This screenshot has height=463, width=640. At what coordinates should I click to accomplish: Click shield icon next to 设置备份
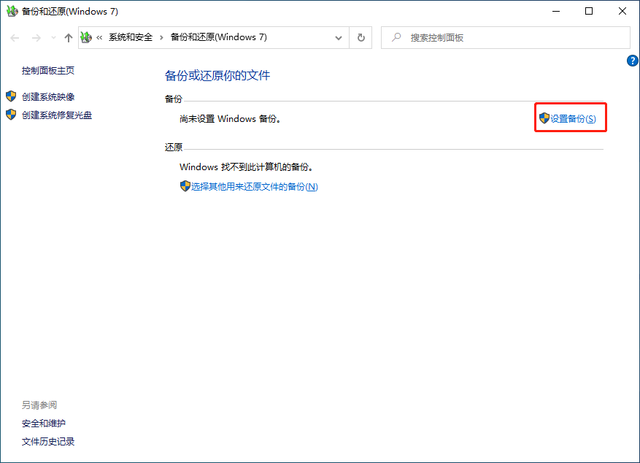[x=544, y=118]
